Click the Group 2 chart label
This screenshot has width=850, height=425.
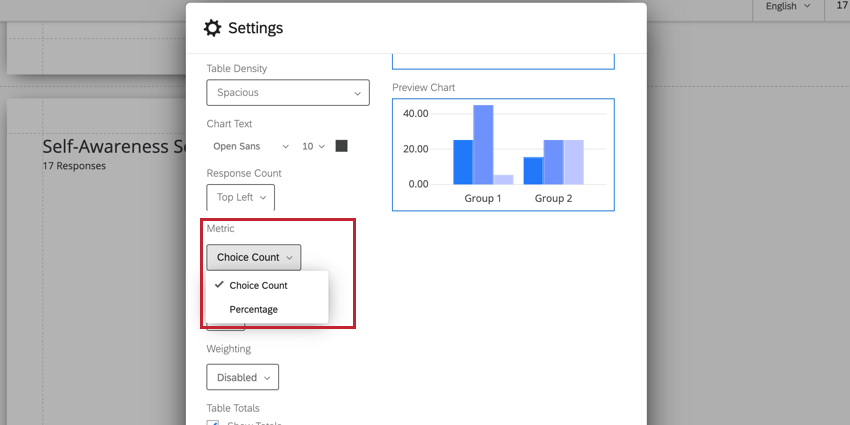tap(553, 198)
